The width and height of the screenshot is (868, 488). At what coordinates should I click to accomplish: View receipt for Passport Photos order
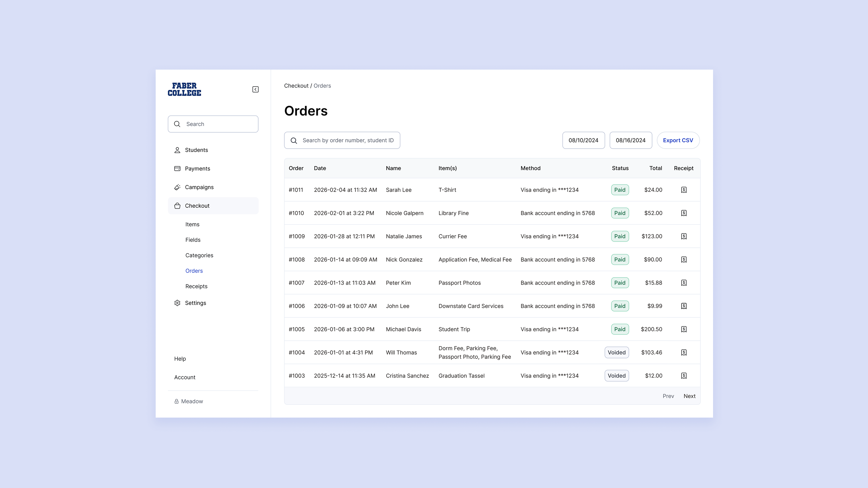tap(684, 283)
